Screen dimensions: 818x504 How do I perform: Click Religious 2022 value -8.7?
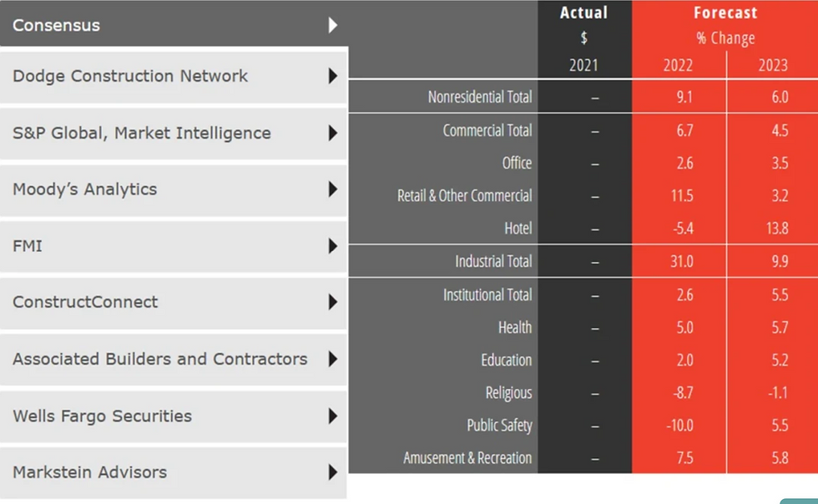[683, 393]
